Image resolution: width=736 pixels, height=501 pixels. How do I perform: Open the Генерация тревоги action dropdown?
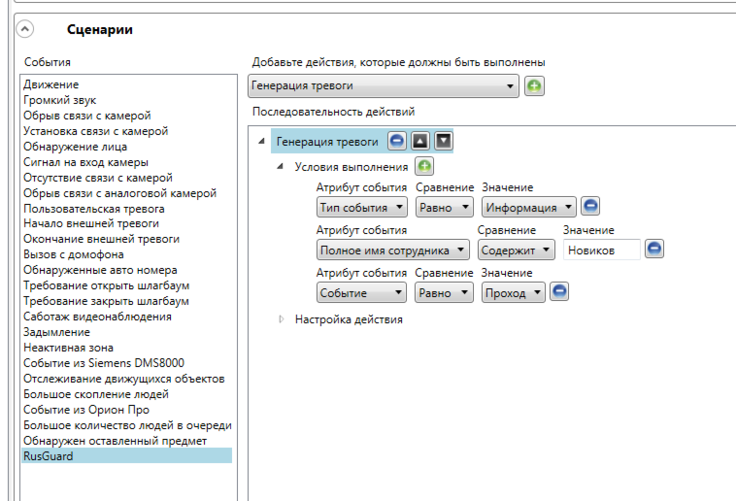pos(383,86)
